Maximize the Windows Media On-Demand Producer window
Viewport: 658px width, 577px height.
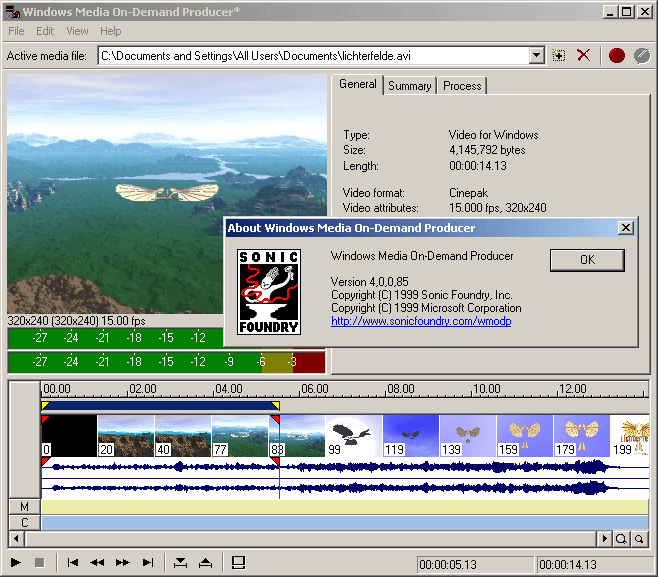pyautogui.click(x=627, y=12)
